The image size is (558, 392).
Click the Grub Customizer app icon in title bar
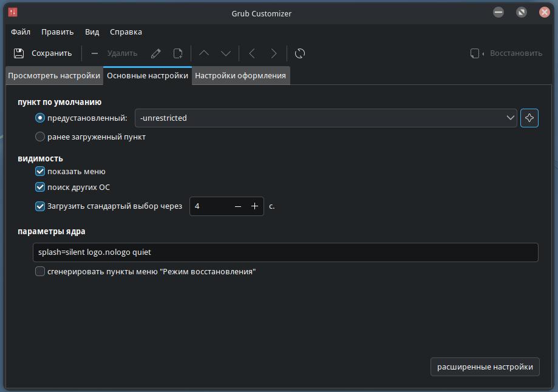[x=13, y=13]
